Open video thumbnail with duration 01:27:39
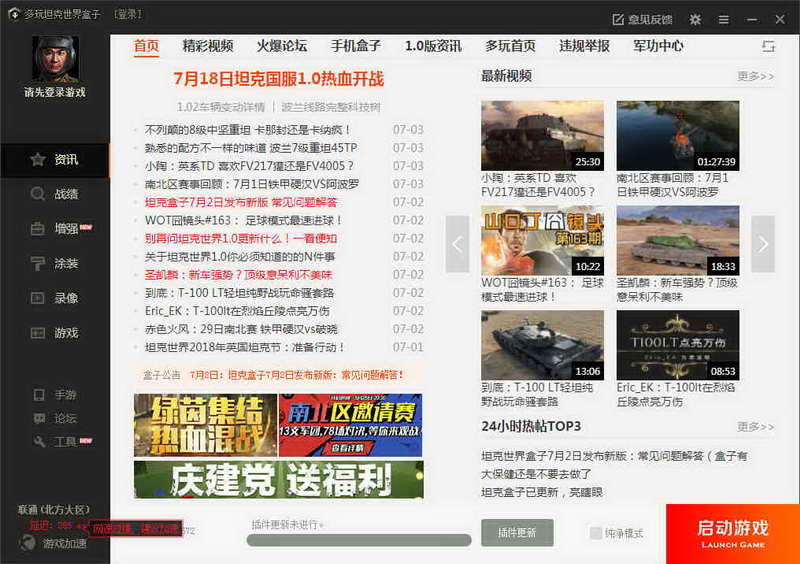Image resolution: width=800 pixels, height=564 pixels. 678,136
